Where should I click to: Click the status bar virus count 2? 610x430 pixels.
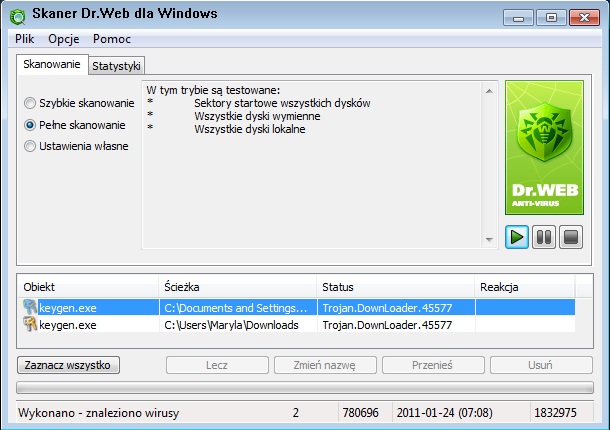click(296, 412)
